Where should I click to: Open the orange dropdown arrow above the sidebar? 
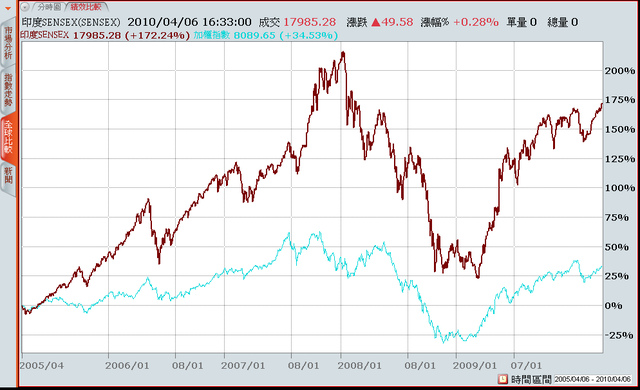[x=8, y=8]
